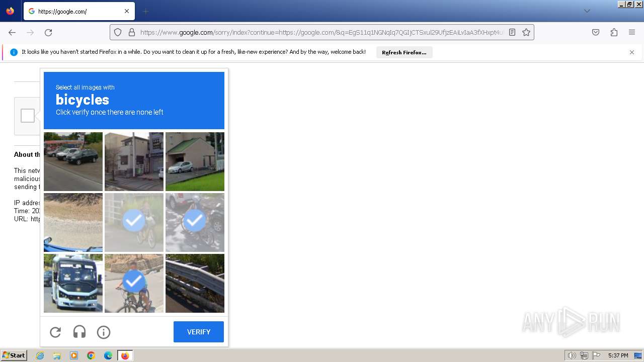Expand the list all tabs chevron
This screenshot has width=644, height=362.
point(587,11)
